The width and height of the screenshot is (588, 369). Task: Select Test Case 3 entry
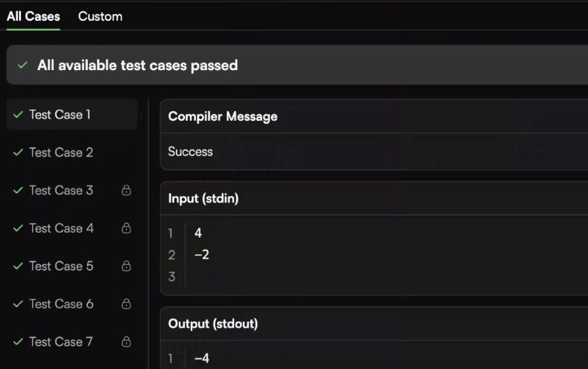click(x=72, y=190)
